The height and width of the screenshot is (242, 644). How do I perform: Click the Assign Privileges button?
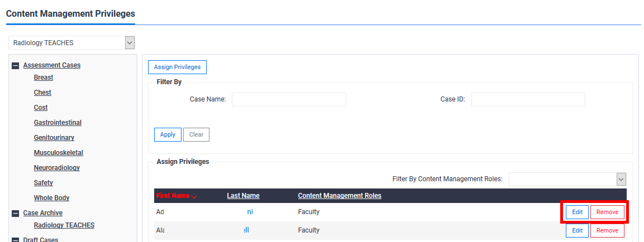(177, 67)
